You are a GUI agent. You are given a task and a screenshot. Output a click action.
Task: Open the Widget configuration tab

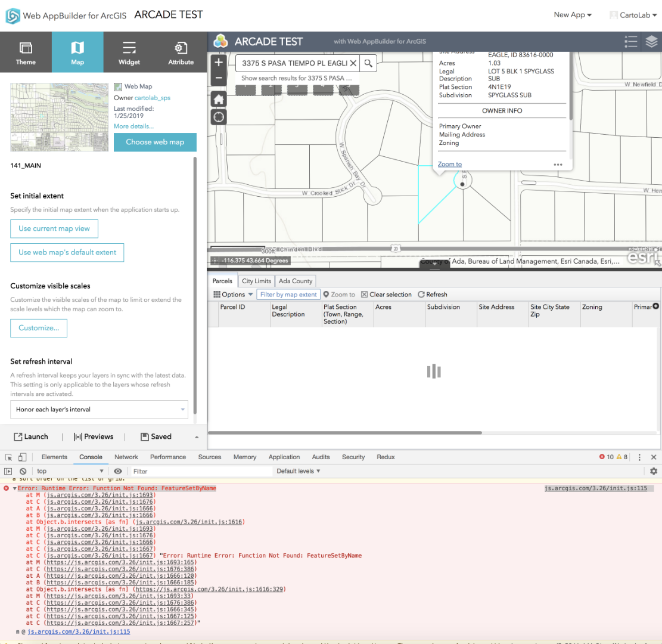pos(129,52)
